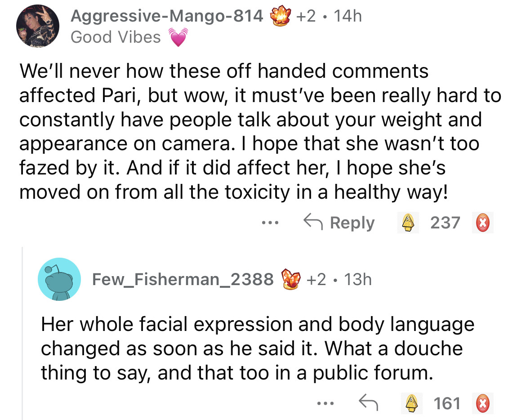Click the award icon beside Few_Fisherman_2388
Viewport: 526px width, 420px height.
[290, 279]
